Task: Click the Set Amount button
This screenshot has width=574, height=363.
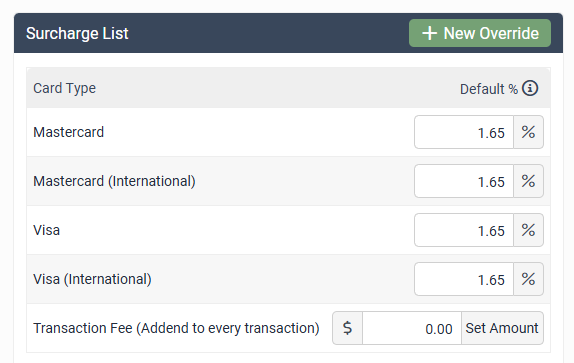Action: (x=502, y=328)
